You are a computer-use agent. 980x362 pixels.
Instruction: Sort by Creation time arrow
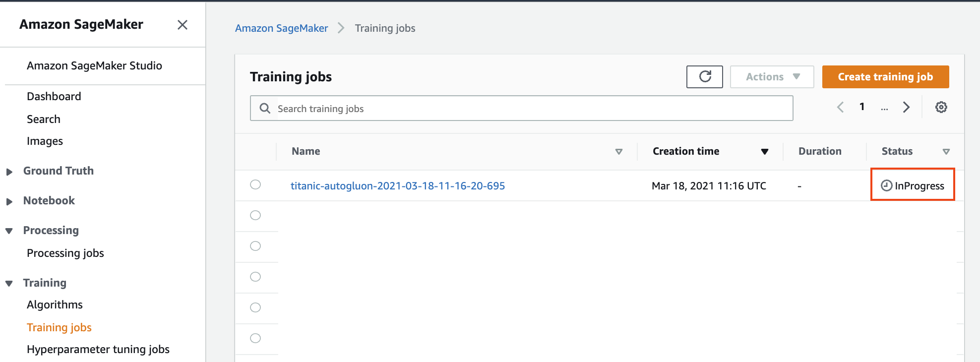(x=764, y=152)
